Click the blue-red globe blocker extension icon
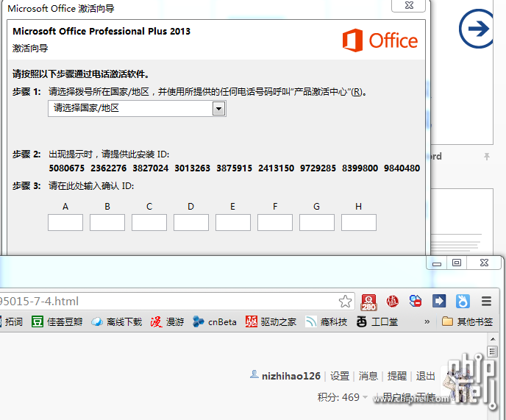Viewport: 506px width, 420px height. (x=416, y=301)
